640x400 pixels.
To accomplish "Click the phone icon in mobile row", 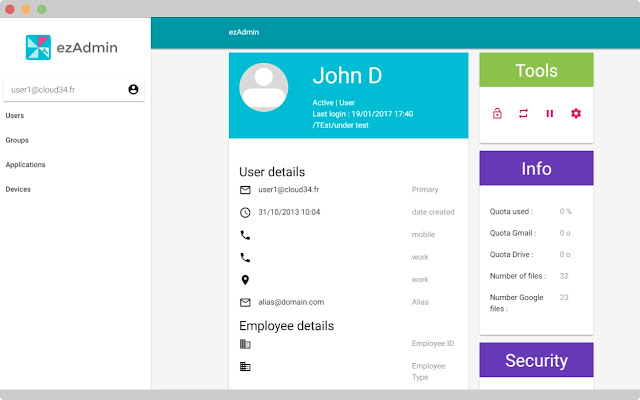I will click(245, 235).
